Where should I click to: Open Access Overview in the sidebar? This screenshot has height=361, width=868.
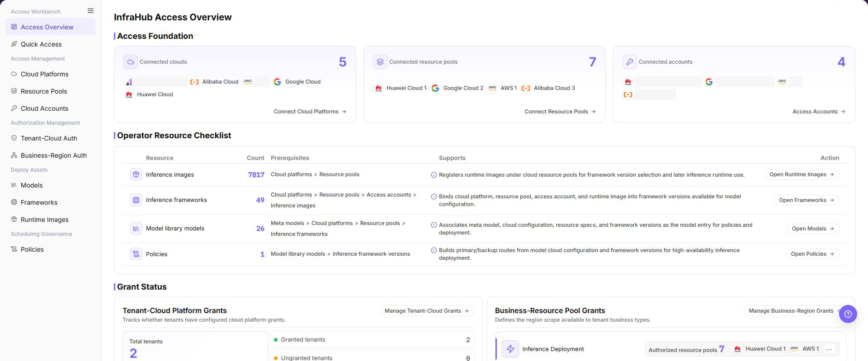click(50, 27)
